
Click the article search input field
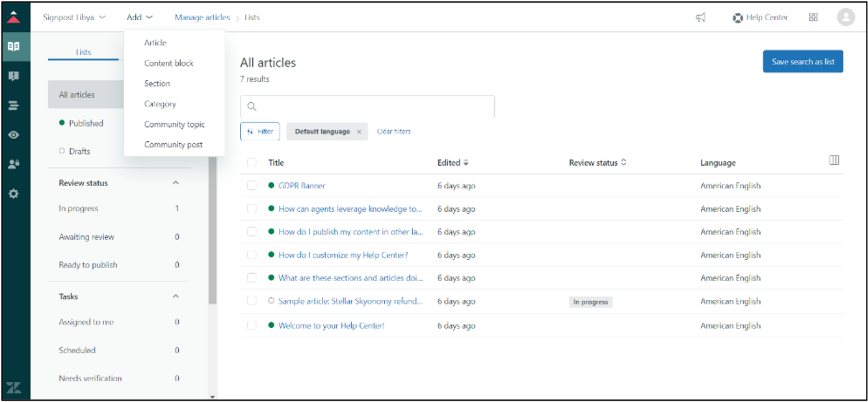367,107
